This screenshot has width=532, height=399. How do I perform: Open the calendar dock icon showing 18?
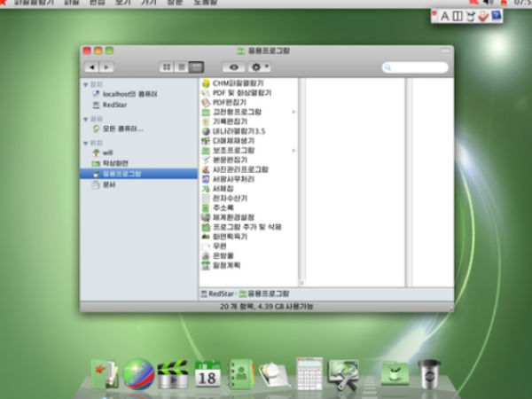207,374
